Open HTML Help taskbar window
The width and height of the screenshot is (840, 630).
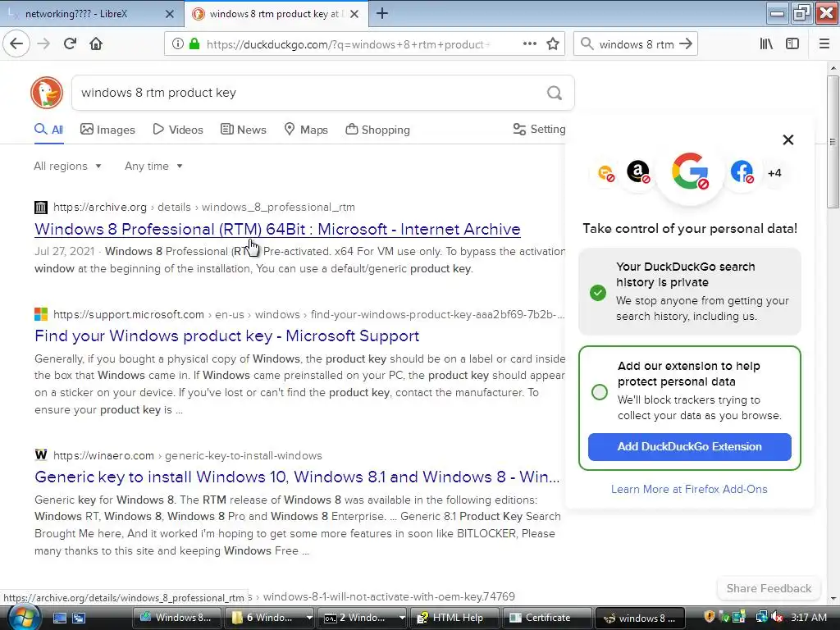coord(454,618)
